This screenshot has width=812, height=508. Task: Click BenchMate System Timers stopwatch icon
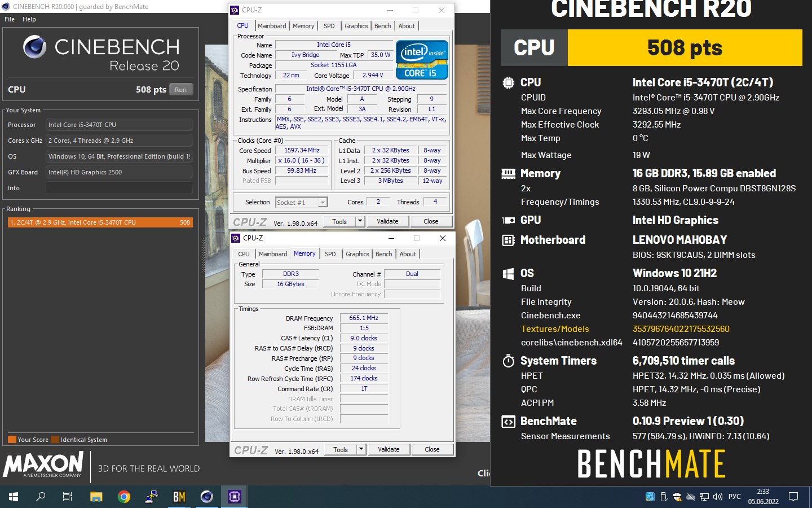(508, 361)
